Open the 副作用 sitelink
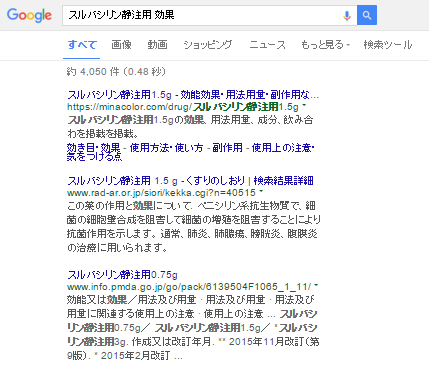Image resolution: width=429 pixels, height=373 pixels. [x=227, y=148]
